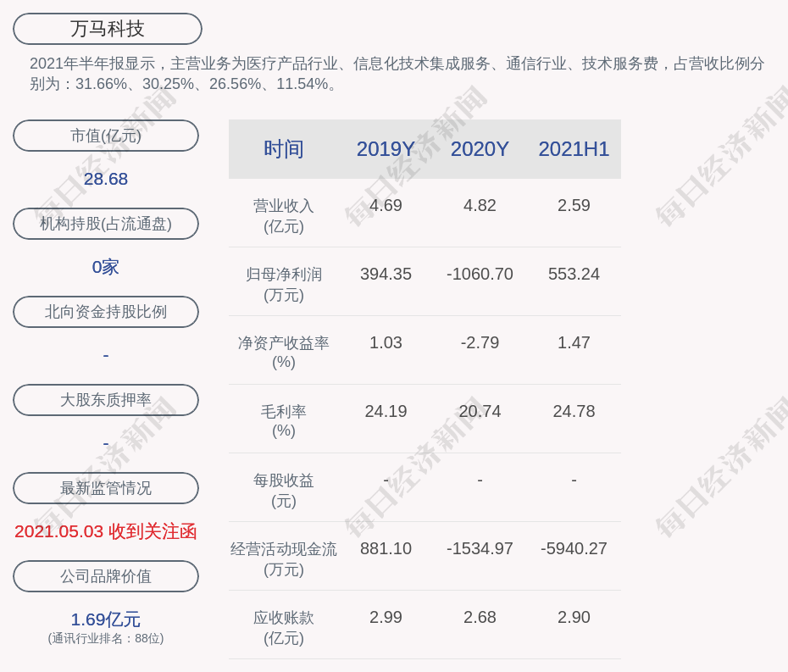Click the 归母净利润(万元) row label

(284, 285)
